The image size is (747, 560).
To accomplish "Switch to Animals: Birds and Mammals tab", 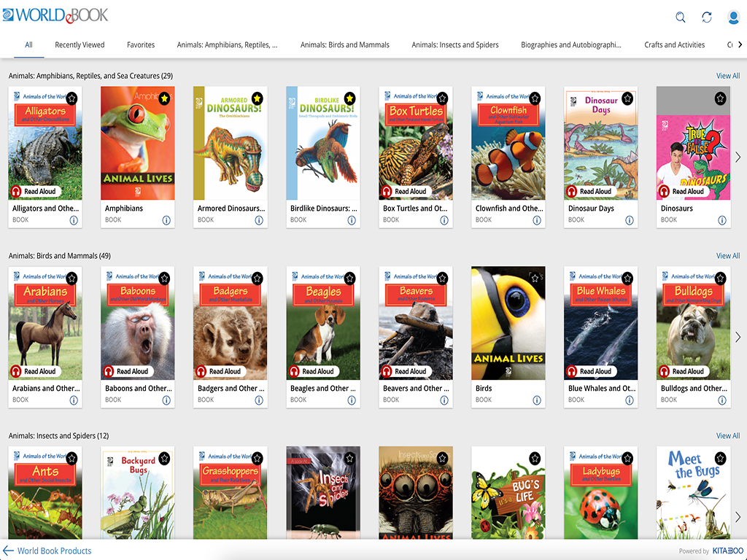I will pyautogui.click(x=344, y=44).
